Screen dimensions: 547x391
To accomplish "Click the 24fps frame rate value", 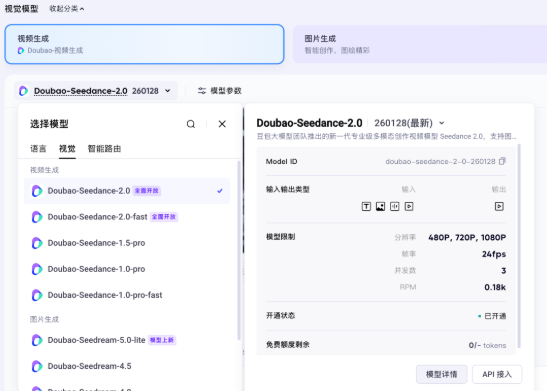I will click(494, 254).
